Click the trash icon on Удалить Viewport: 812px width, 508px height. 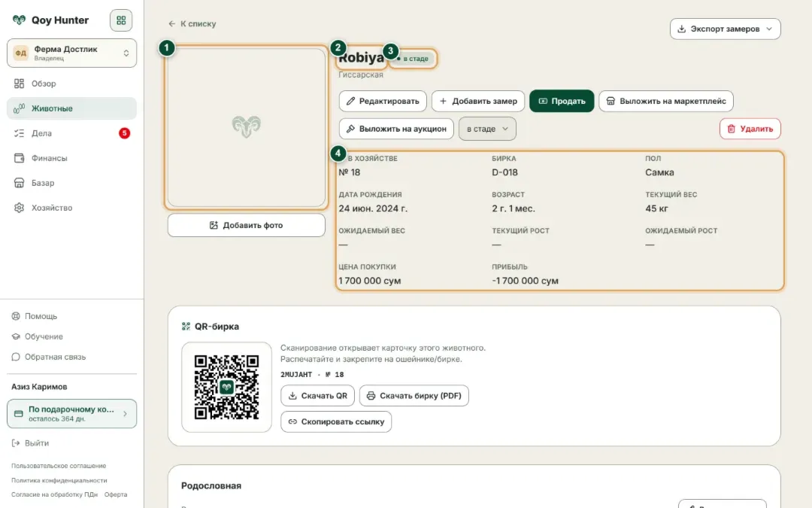pos(732,129)
